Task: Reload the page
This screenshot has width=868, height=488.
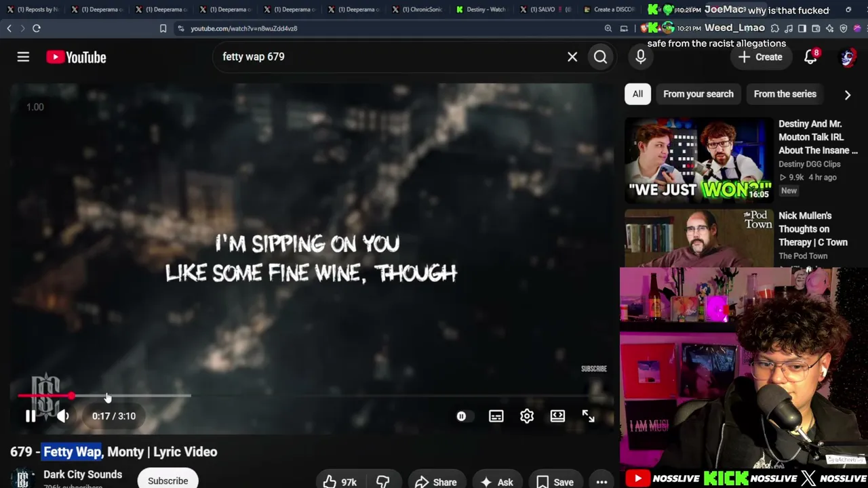Action: [37, 28]
